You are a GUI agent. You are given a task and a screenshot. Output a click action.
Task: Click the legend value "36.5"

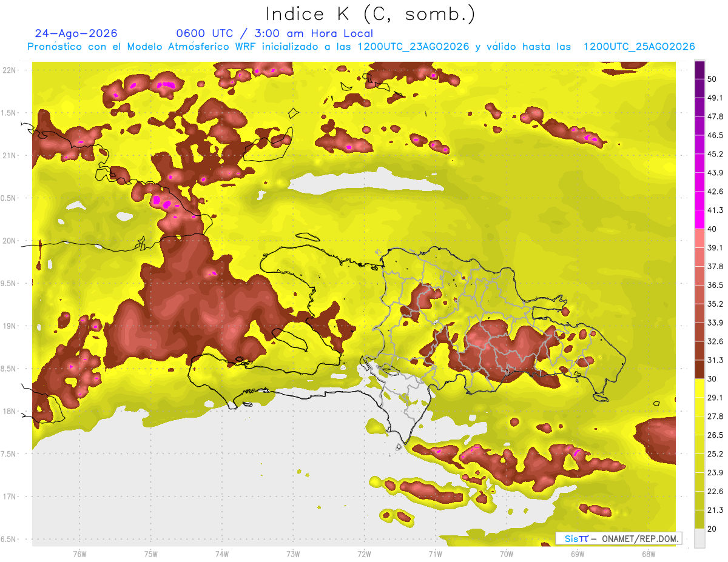[715, 285]
